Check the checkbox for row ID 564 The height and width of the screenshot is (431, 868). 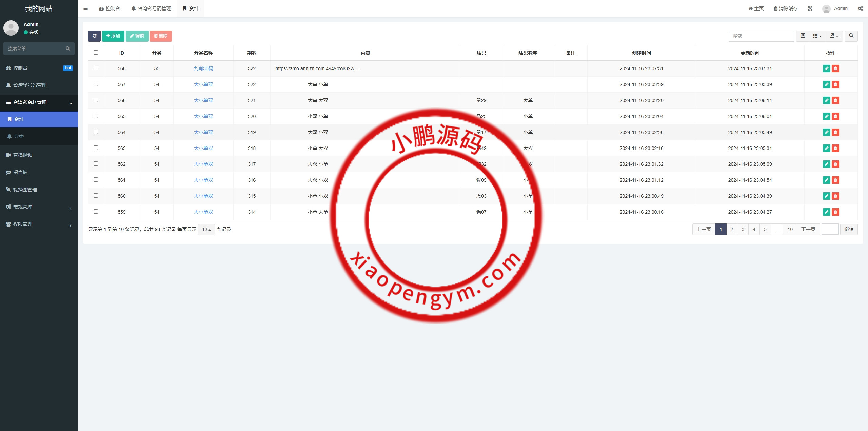click(x=96, y=132)
